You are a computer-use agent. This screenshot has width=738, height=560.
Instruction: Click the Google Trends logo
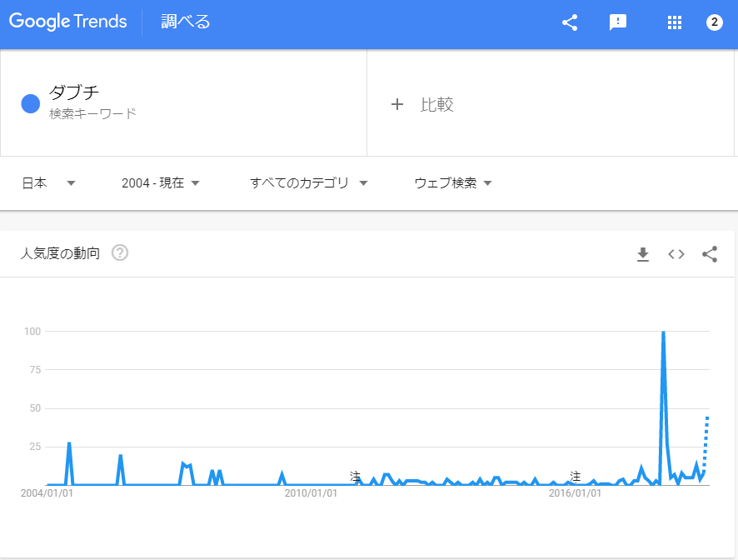click(67, 22)
